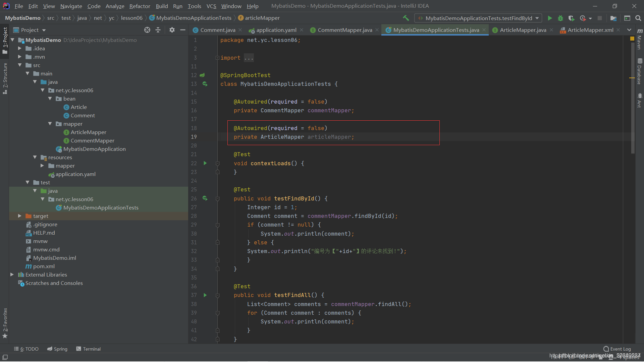
Task: Click the run gutter icon at line 37
Action: [x=205, y=295]
